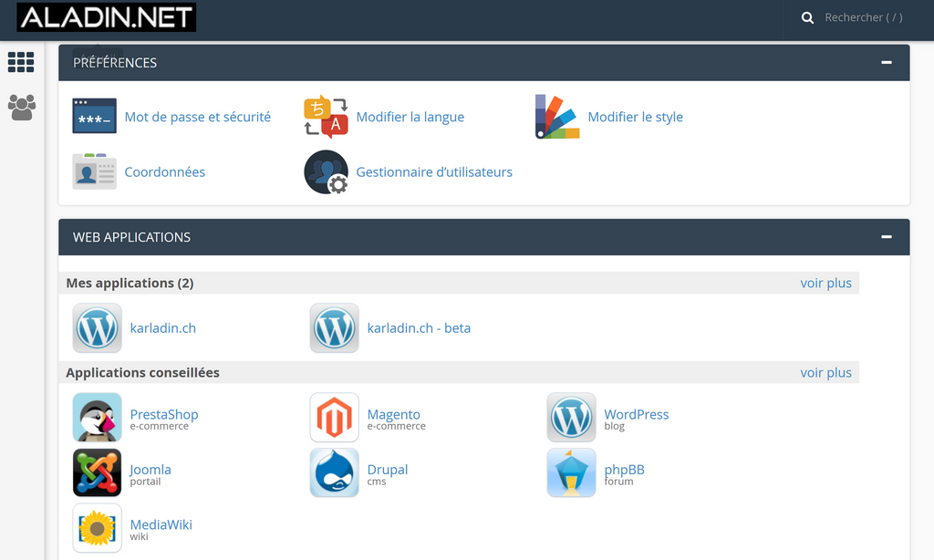Click voir plus beside Applications conseillées

pos(825,372)
